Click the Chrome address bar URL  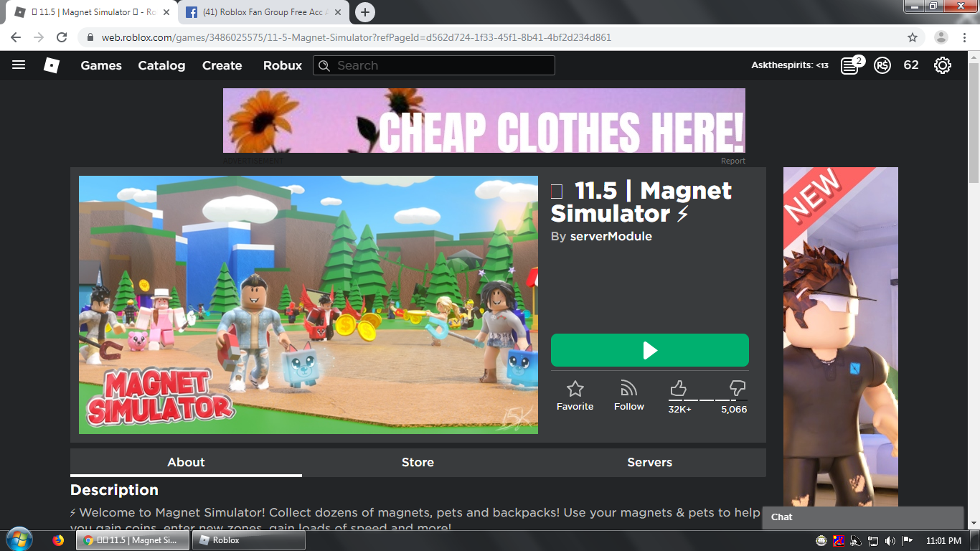tap(357, 37)
